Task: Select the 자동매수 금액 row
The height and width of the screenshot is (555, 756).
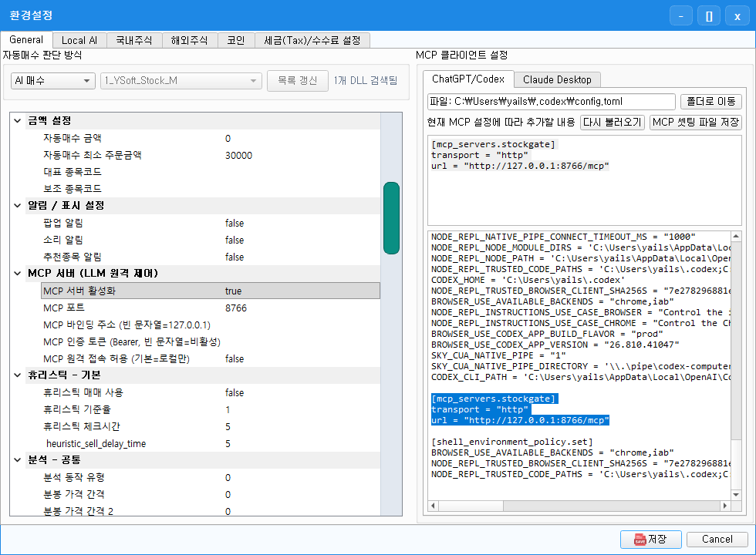Action: coord(211,138)
